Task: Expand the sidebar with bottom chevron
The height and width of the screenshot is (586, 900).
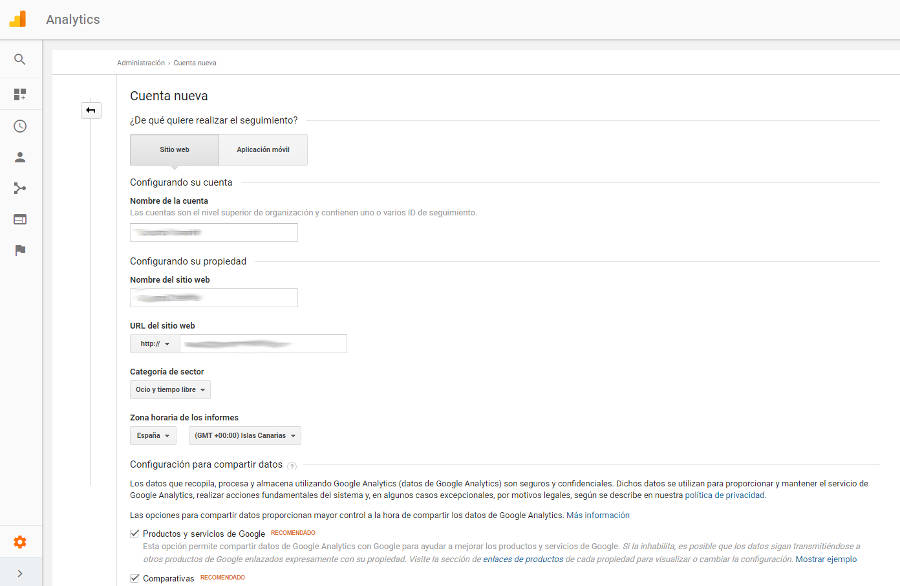Action: click(x=20, y=573)
